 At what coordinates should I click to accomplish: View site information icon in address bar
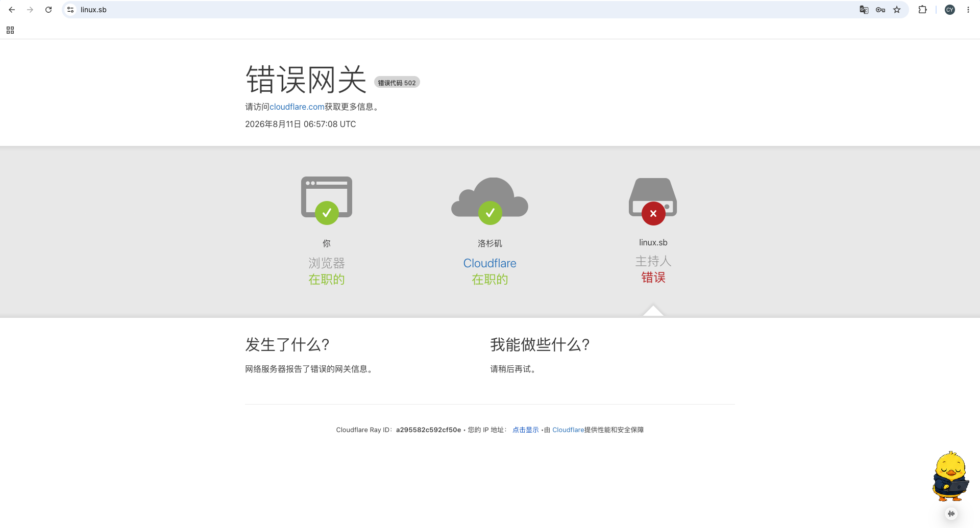click(70, 10)
